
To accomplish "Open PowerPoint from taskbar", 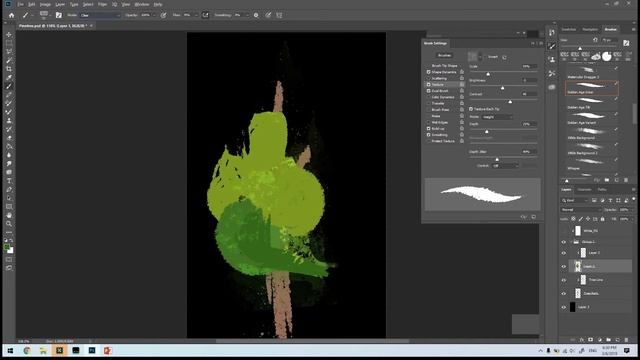I will 108,351.
